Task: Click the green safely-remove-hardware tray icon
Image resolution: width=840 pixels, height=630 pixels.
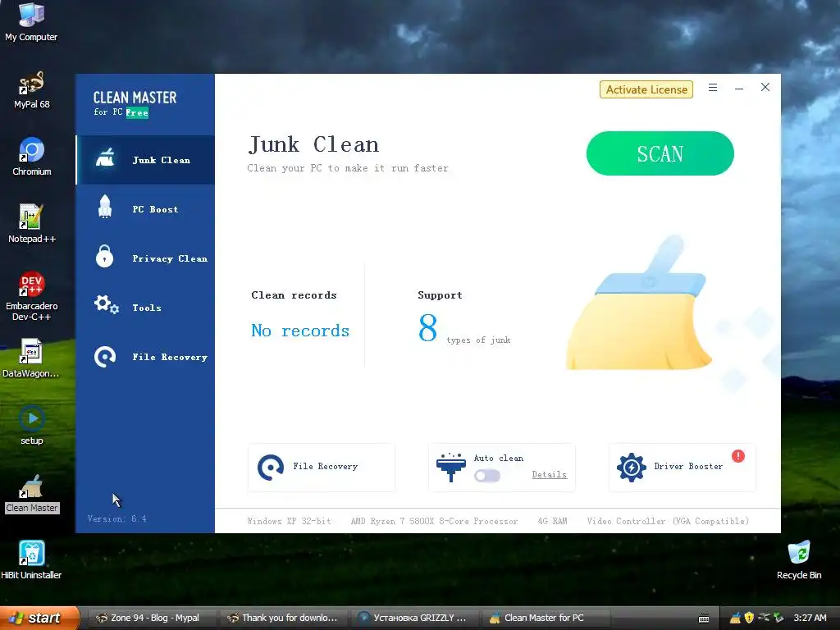Action: click(778, 618)
